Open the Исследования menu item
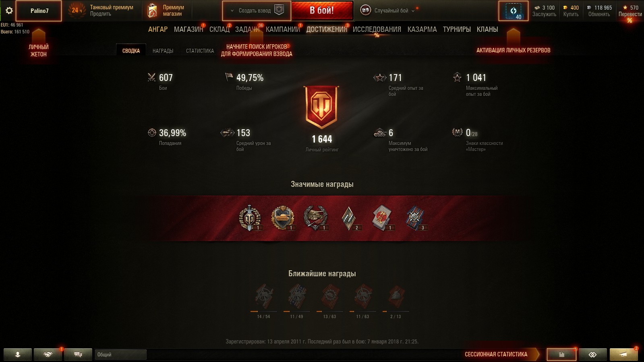This screenshot has height=362, width=644. coord(377,29)
